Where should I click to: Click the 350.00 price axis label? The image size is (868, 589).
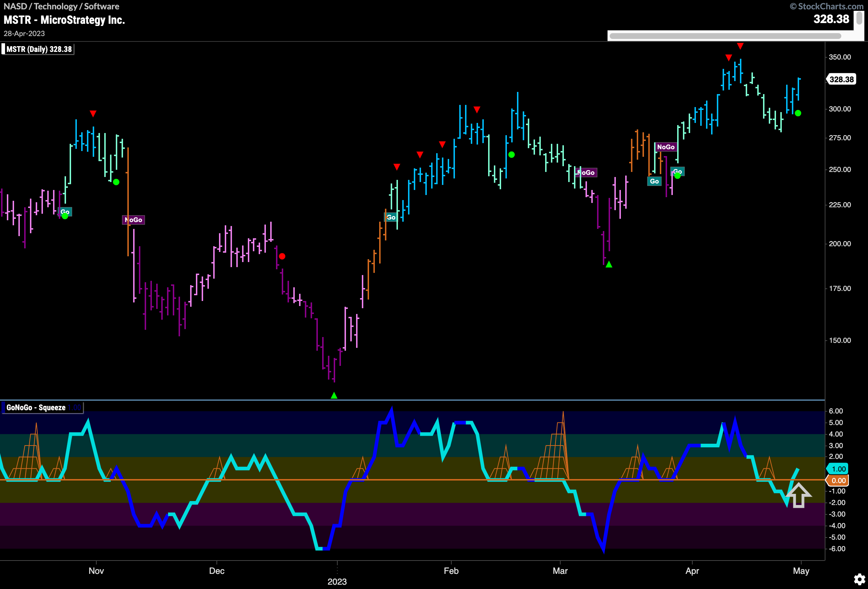click(839, 57)
